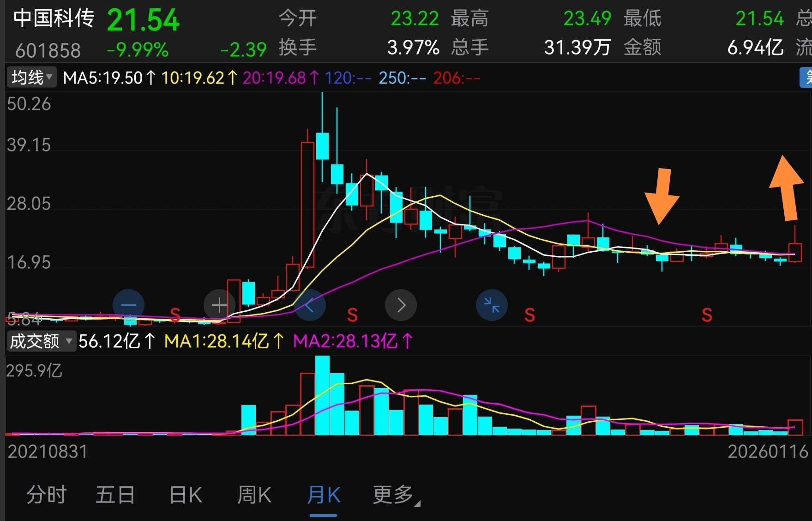The image size is (812, 521).
Task: Expand the 更多 period options
Action: point(396,495)
